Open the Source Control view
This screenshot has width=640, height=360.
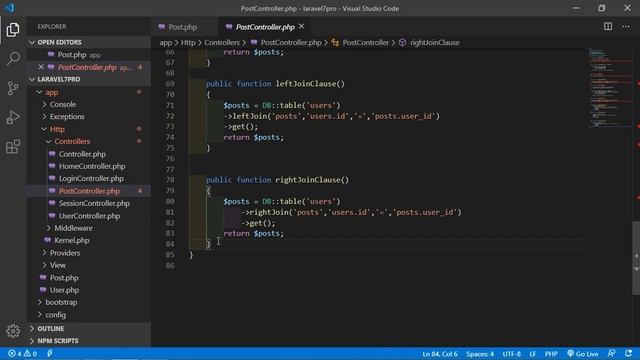click(x=13, y=88)
